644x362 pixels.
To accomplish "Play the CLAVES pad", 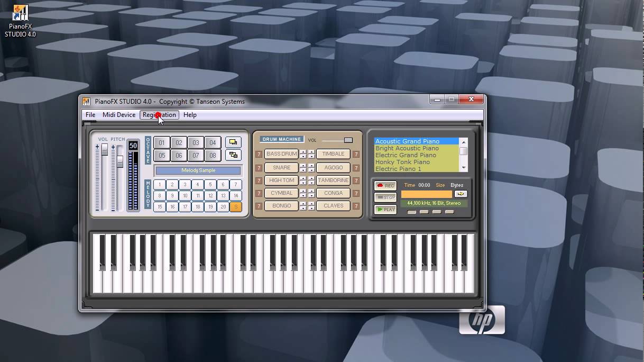I will point(333,206).
